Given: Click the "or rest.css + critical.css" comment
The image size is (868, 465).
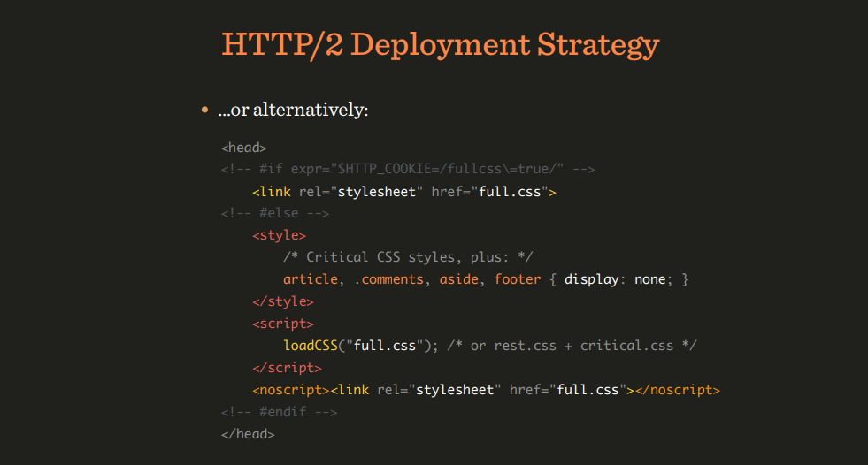Looking at the screenshot, I should pyautogui.click(x=572, y=346).
